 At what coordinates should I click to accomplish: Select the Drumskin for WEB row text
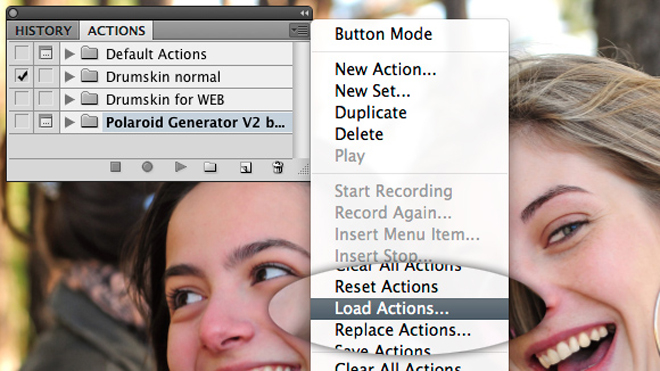pos(165,99)
